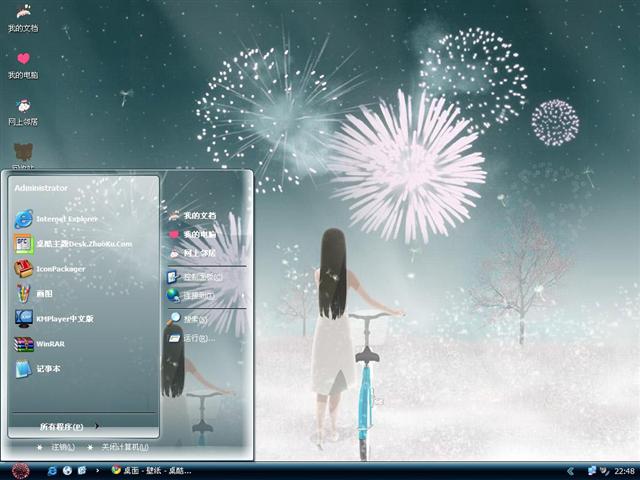Viewport: 640px width, 480px height.
Task: Open 桌酷主题 Desk.ZhuoKu.Com start menu entry
Action: [73, 244]
